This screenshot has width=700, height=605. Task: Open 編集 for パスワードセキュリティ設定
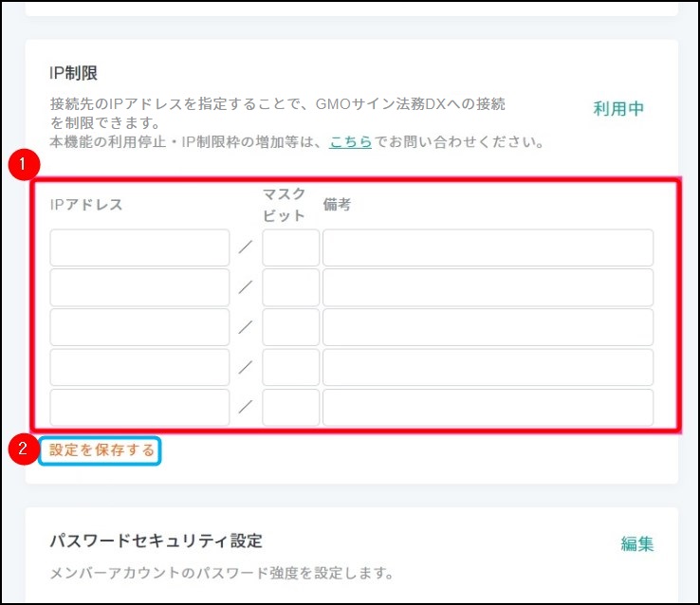pos(636,543)
